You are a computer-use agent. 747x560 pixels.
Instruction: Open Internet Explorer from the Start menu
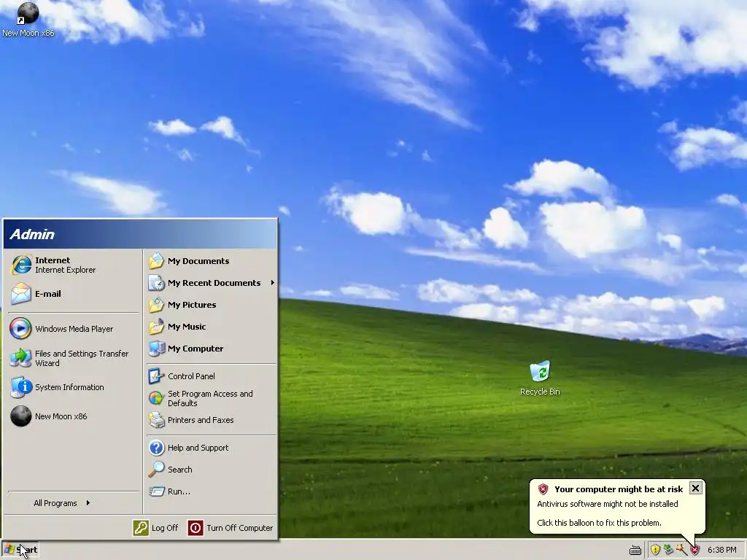[x=72, y=265]
